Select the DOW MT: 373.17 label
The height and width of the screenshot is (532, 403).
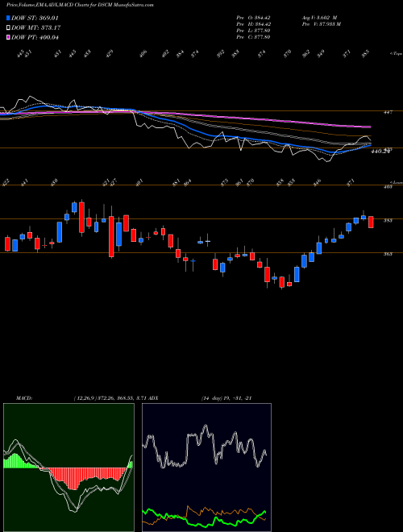pos(36,28)
